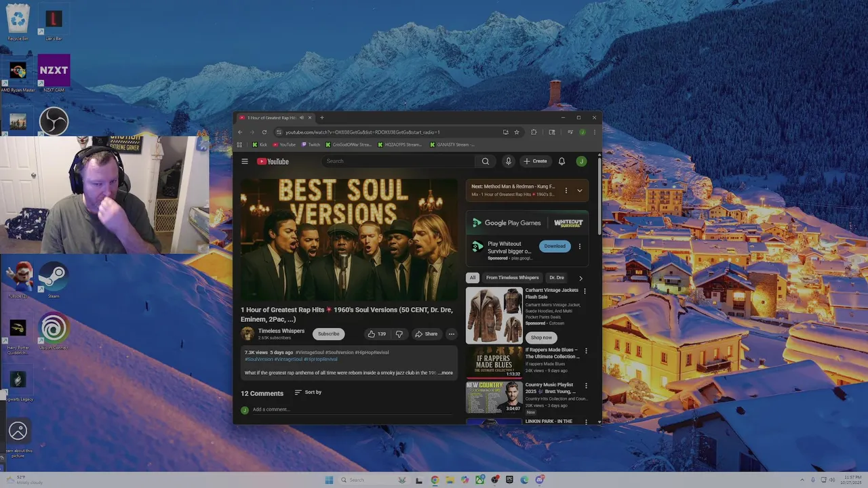Bookmark this page with star icon
Viewport: 868px width, 488px height.
click(517, 132)
